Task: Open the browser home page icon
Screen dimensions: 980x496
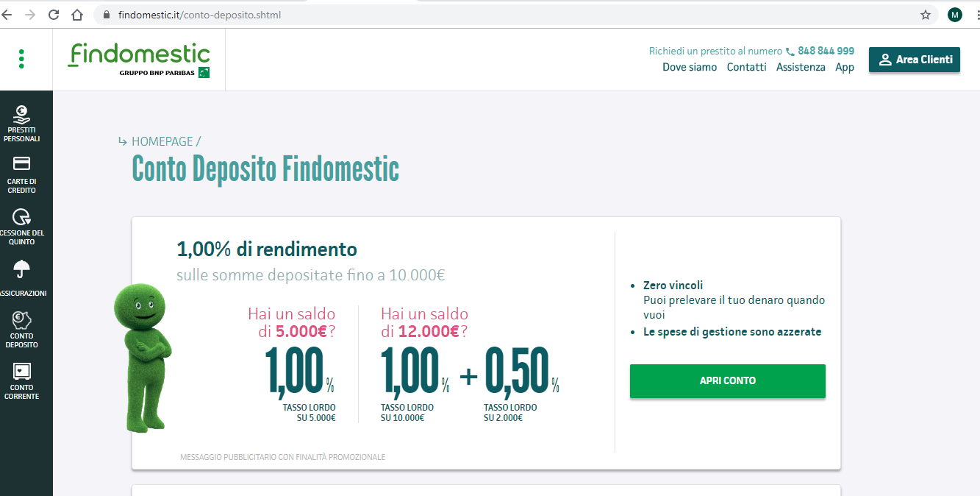Action: coord(77,15)
